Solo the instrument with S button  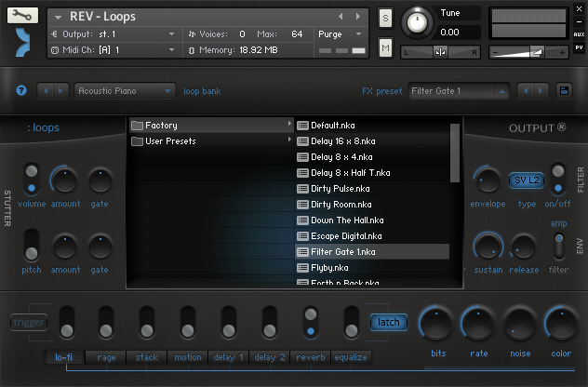click(385, 18)
